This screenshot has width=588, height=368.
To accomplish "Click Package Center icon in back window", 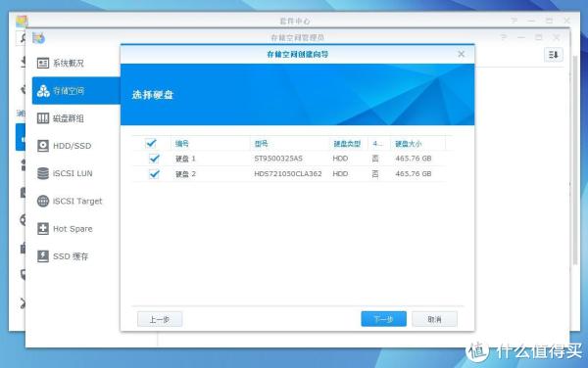I will pyautogui.click(x=22, y=21).
